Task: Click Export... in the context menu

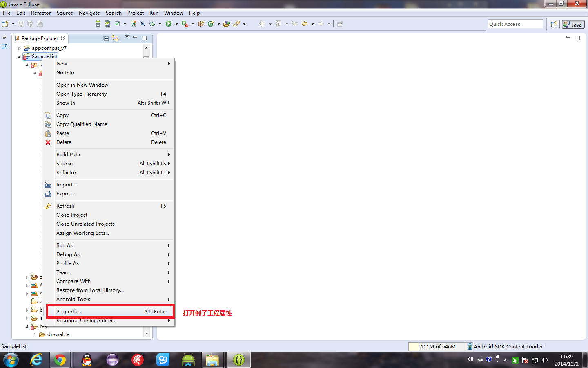Action: (x=108, y=194)
